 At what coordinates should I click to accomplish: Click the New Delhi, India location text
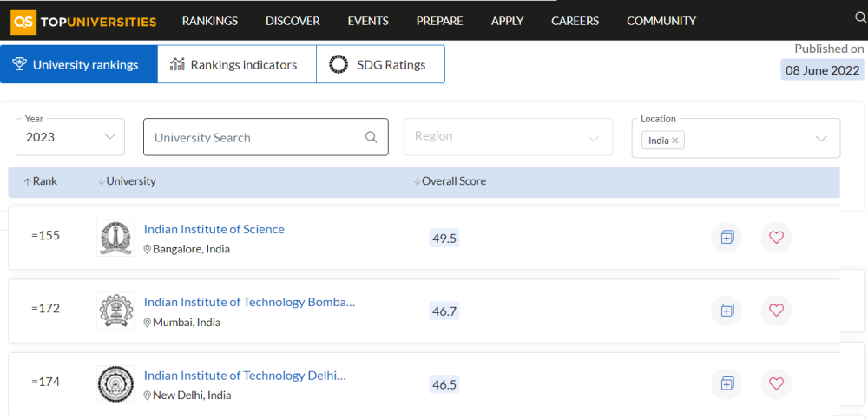pos(192,396)
